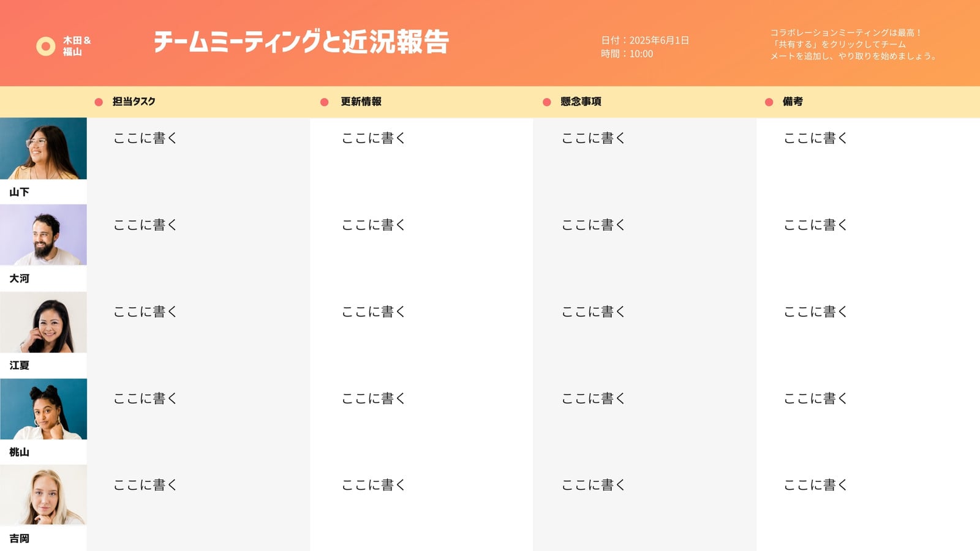This screenshot has height=551, width=980.
Task: Click the red bullet beside 更新情報
Action: 325,102
